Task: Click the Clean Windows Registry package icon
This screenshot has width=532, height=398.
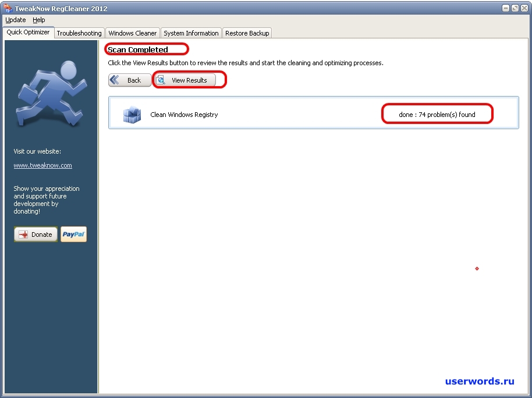Action: click(132, 115)
